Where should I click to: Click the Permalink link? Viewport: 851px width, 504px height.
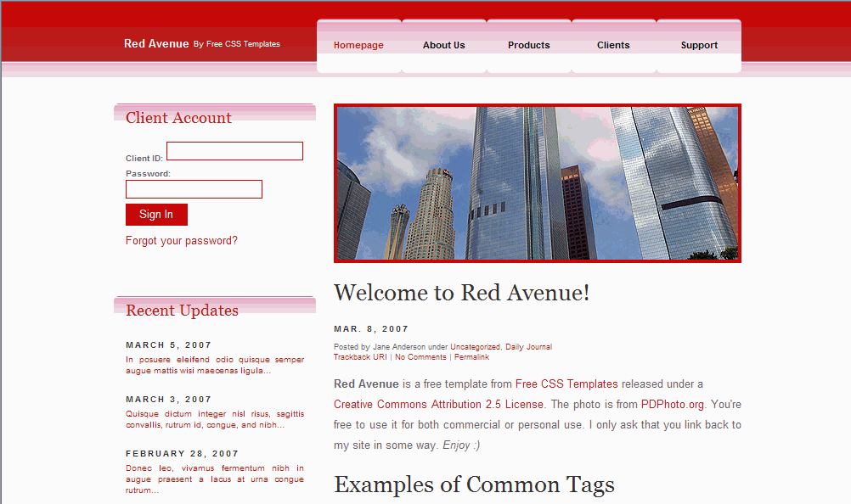pyautogui.click(x=471, y=357)
